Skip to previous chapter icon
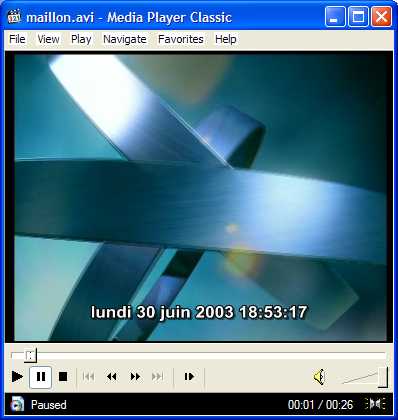 click(x=88, y=377)
